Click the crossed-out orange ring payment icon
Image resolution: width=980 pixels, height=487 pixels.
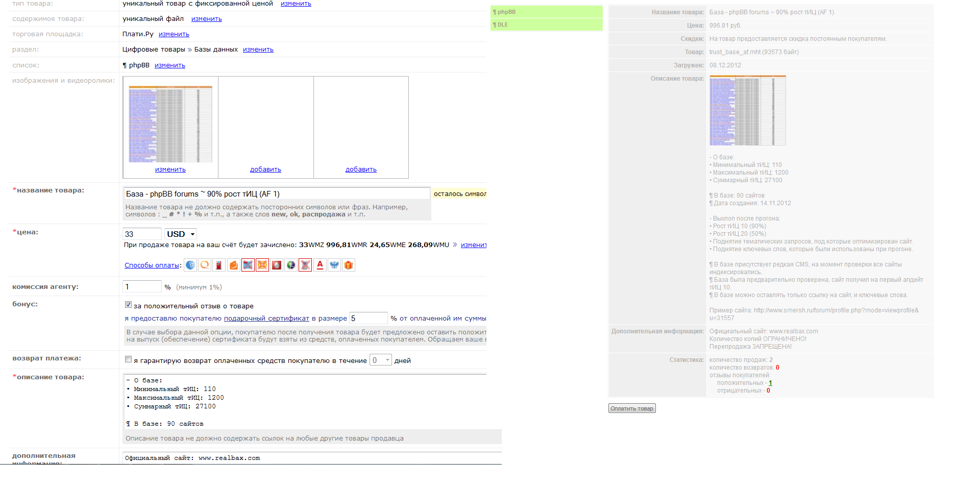[x=262, y=265]
